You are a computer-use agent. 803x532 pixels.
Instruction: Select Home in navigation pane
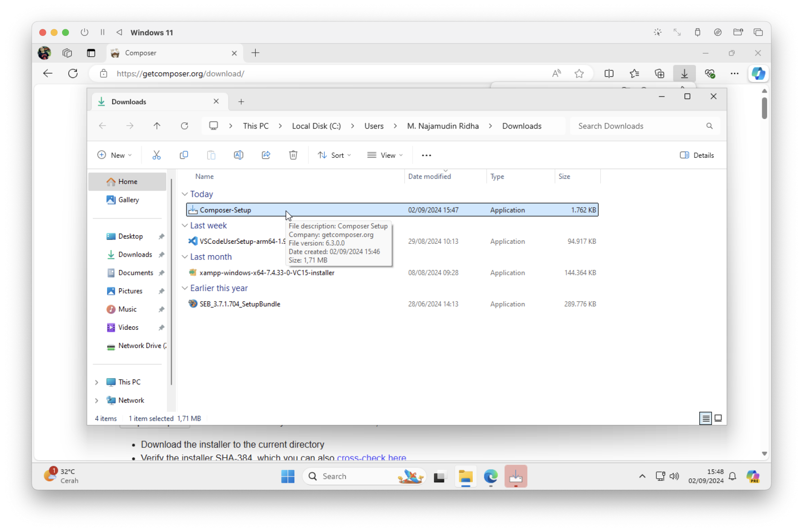click(128, 182)
